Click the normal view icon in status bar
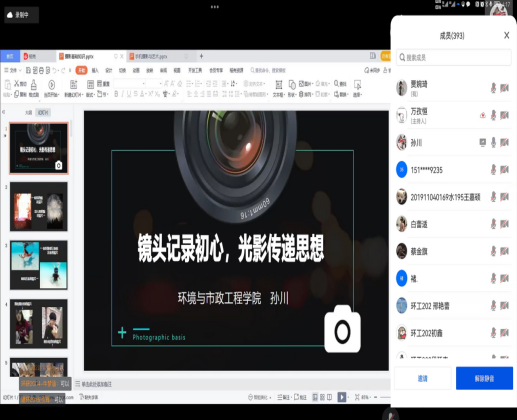The height and width of the screenshot is (420, 517). [x=315, y=397]
